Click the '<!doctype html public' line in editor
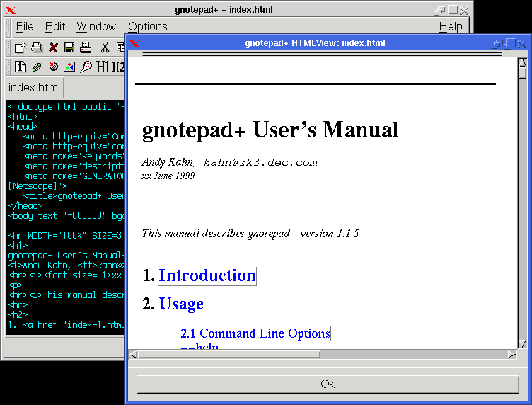 (66, 107)
